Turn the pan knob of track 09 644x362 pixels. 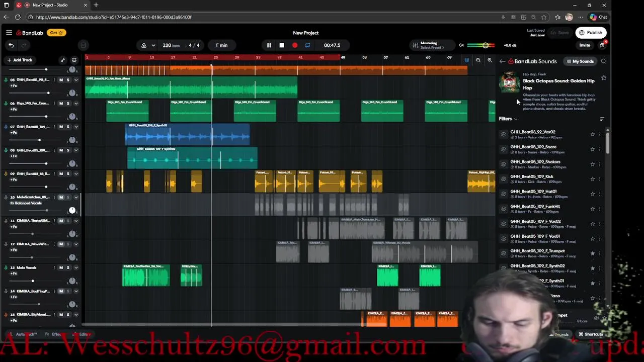[x=72, y=187]
